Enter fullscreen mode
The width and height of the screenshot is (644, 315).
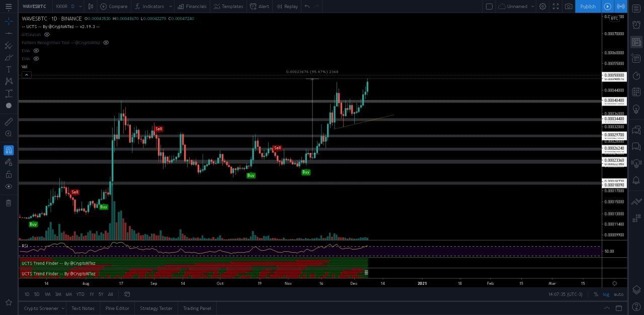pos(555,7)
